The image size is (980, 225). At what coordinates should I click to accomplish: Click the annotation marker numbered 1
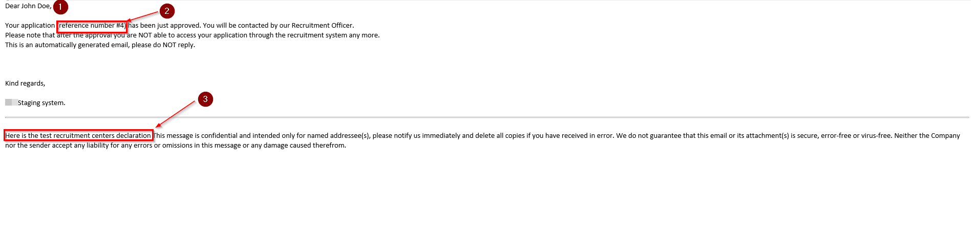pyautogui.click(x=60, y=7)
